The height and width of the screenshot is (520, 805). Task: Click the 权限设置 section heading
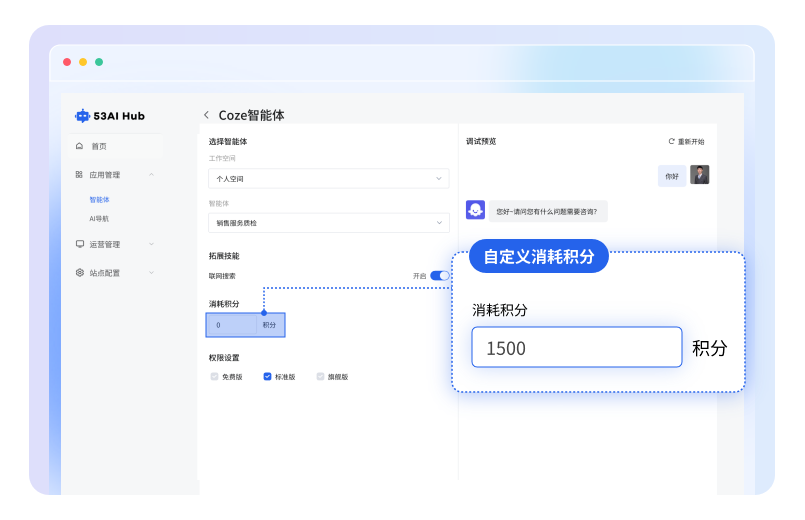click(224, 358)
